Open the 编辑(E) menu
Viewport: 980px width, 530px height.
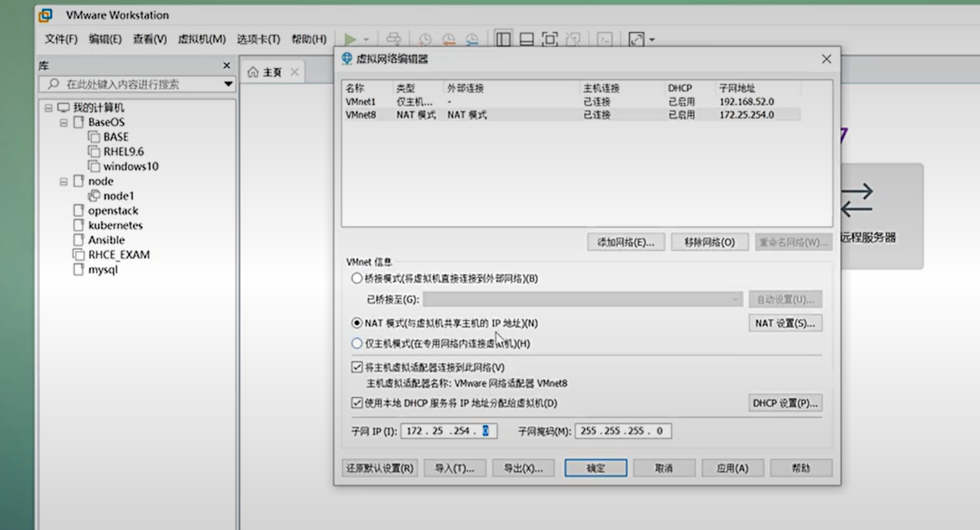[x=105, y=39]
